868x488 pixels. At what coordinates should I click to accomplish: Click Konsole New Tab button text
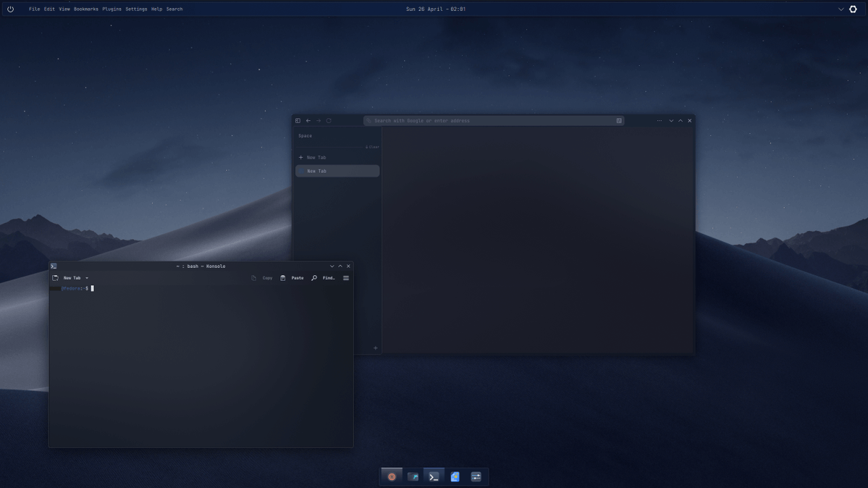point(72,278)
